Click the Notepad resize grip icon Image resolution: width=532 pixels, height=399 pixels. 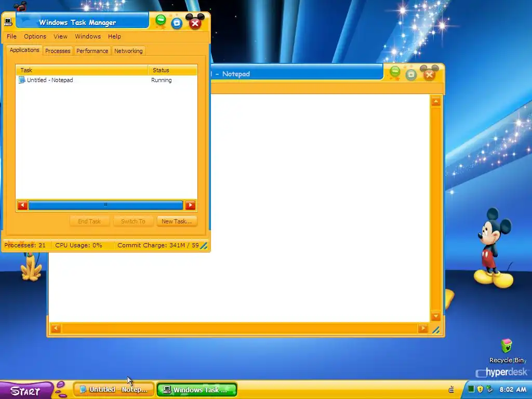pyautogui.click(x=436, y=330)
